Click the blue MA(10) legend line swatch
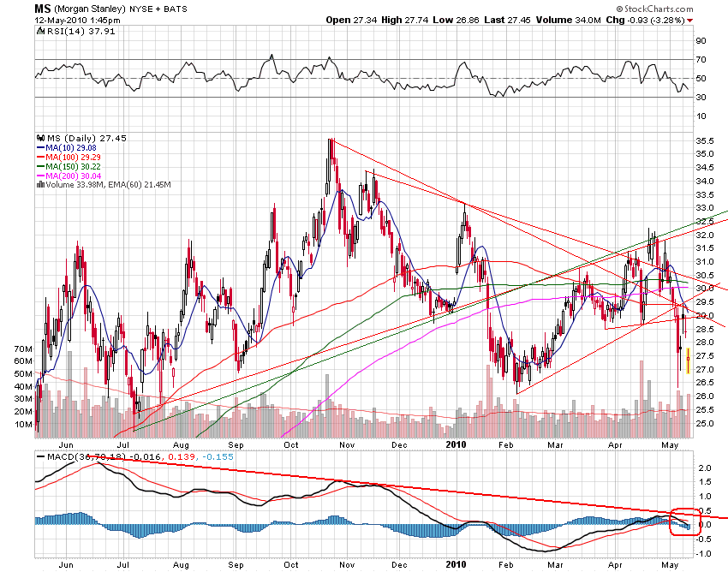Screen dimensions: 728x572 click(x=40, y=148)
